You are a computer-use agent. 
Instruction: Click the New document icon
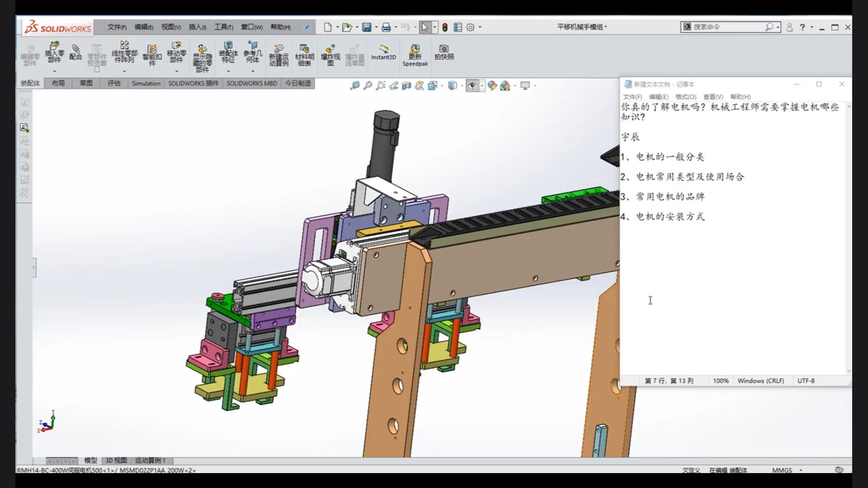(x=328, y=27)
